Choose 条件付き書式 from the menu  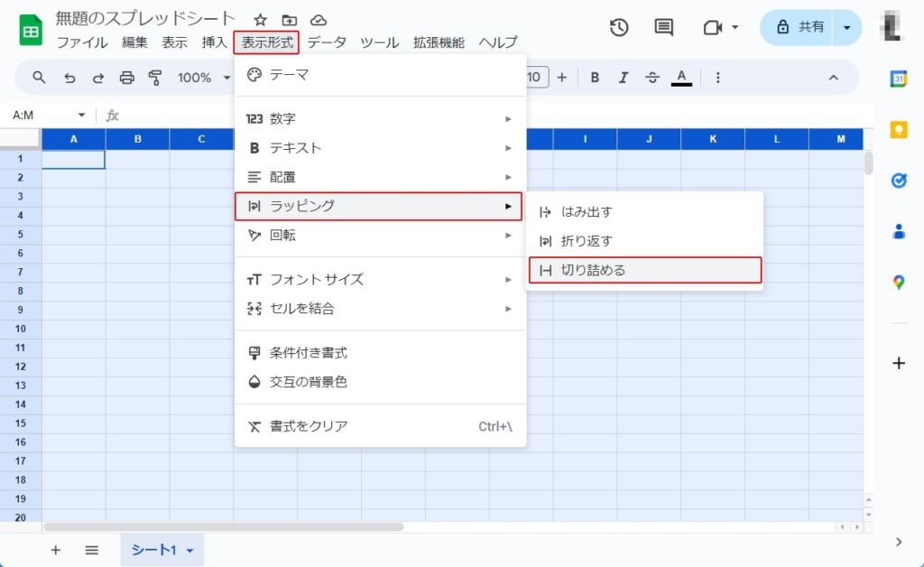click(309, 353)
